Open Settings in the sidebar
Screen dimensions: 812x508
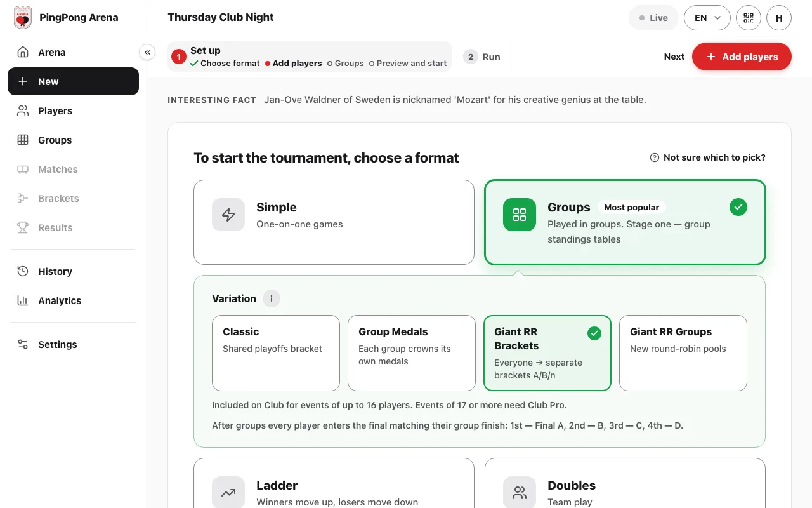click(x=73, y=344)
